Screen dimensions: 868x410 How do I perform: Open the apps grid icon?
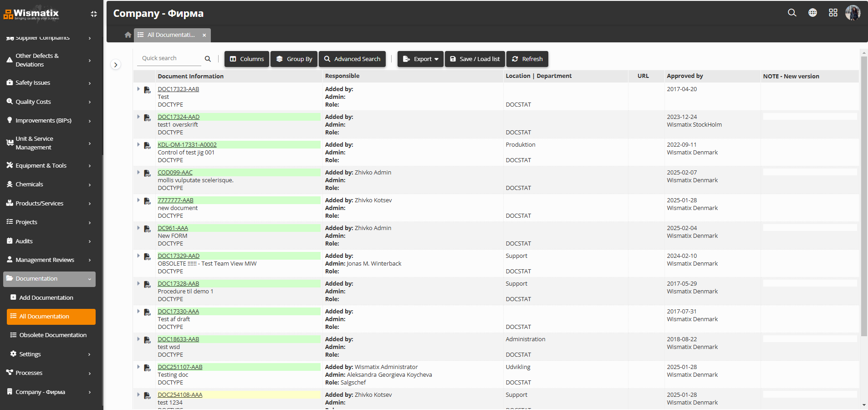[833, 13]
